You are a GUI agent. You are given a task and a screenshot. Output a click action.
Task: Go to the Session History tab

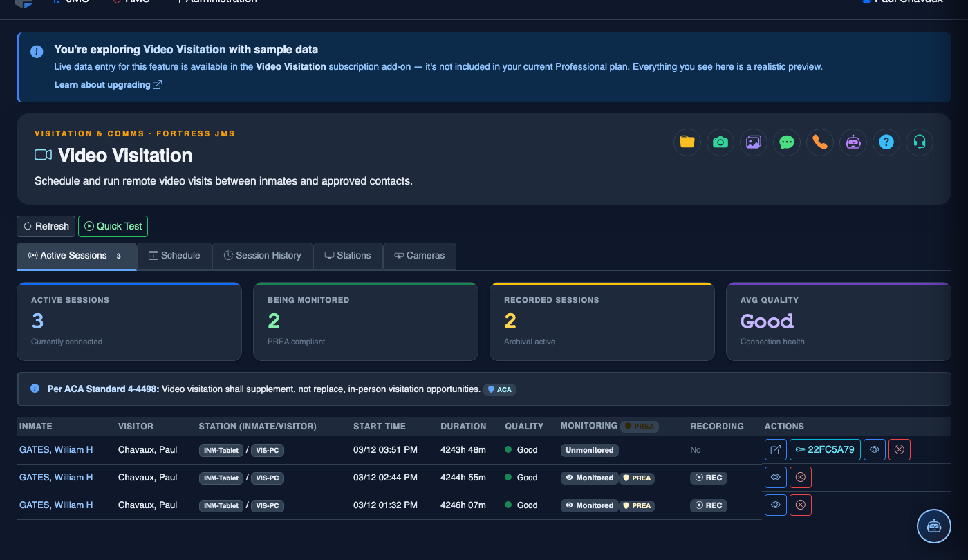pos(263,256)
